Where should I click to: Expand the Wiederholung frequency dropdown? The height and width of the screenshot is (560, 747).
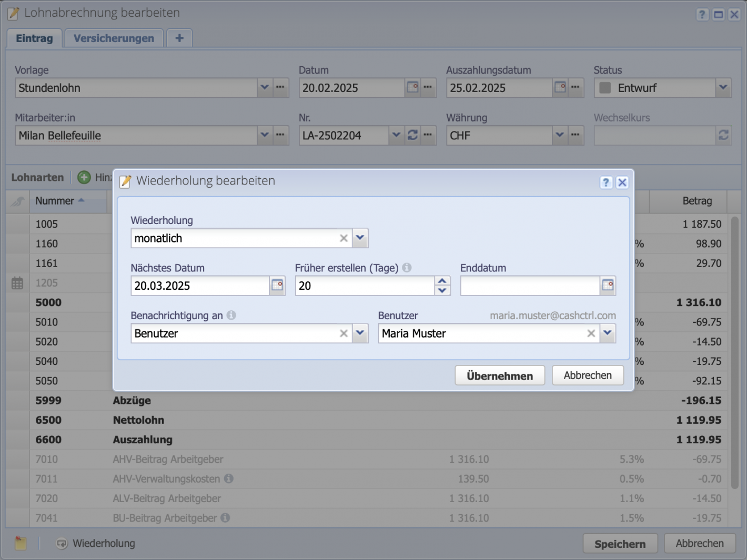[x=360, y=238]
